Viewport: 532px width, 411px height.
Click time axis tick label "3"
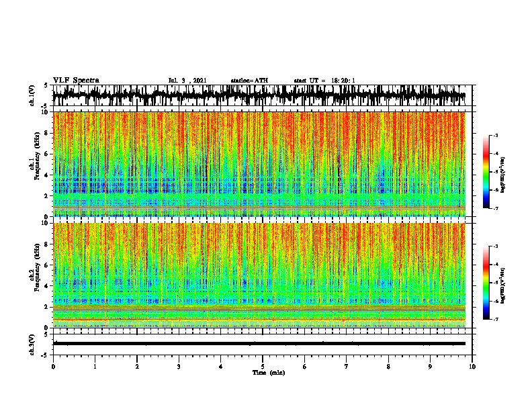[179, 367]
